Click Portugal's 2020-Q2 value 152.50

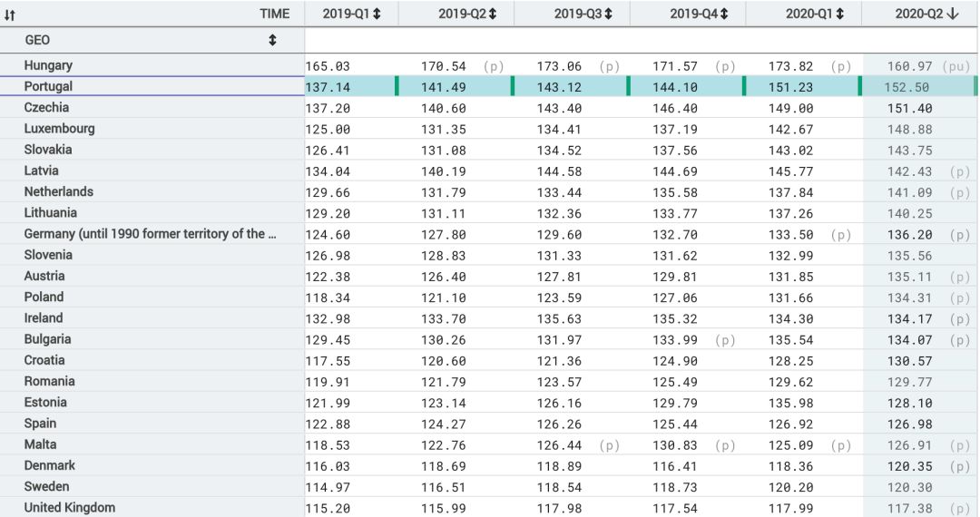click(x=906, y=87)
